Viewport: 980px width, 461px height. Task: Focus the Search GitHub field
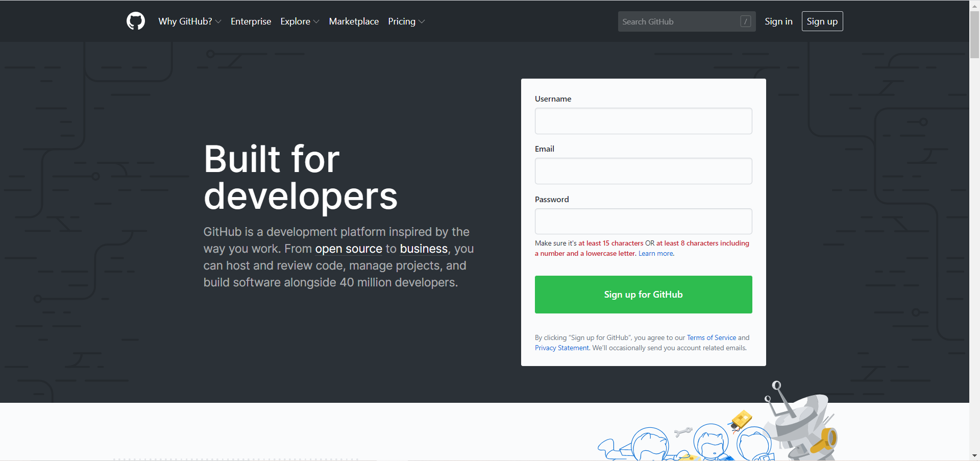687,21
